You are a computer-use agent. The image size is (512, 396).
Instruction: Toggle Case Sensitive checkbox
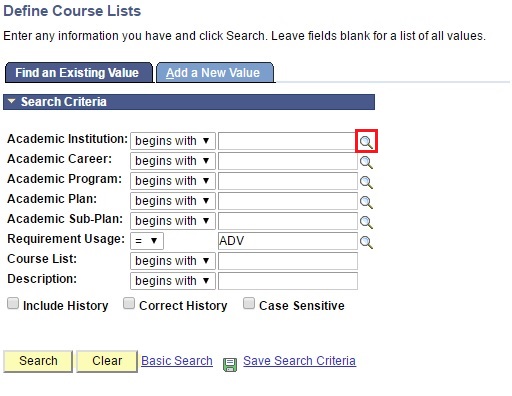tap(249, 304)
